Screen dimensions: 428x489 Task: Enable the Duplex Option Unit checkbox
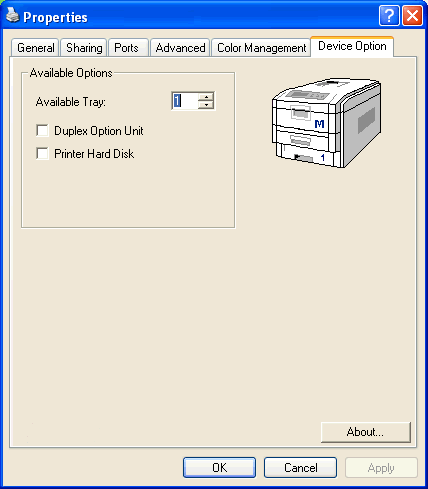coord(43,131)
